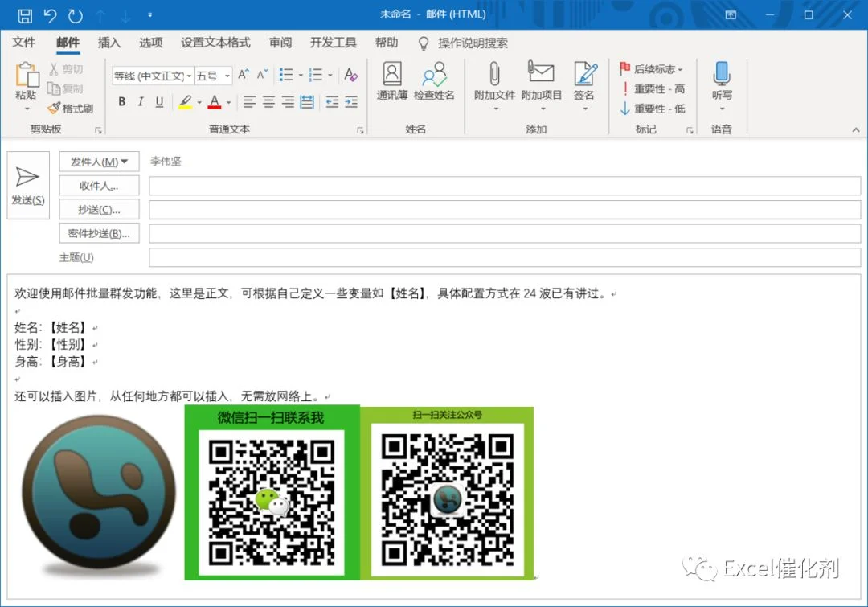Expand the numbered list dropdown arrow
The width and height of the screenshot is (868, 607).
point(330,76)
